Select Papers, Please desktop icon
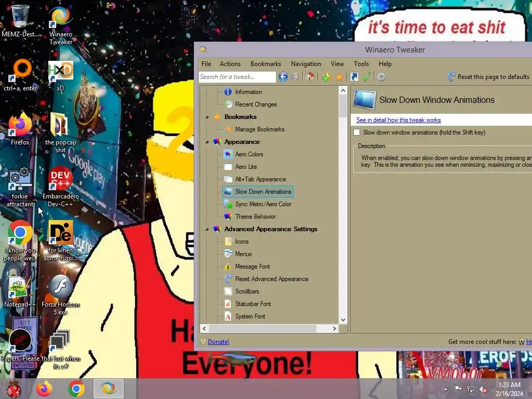This screenshot has width=532, height=399. point(20,345)
